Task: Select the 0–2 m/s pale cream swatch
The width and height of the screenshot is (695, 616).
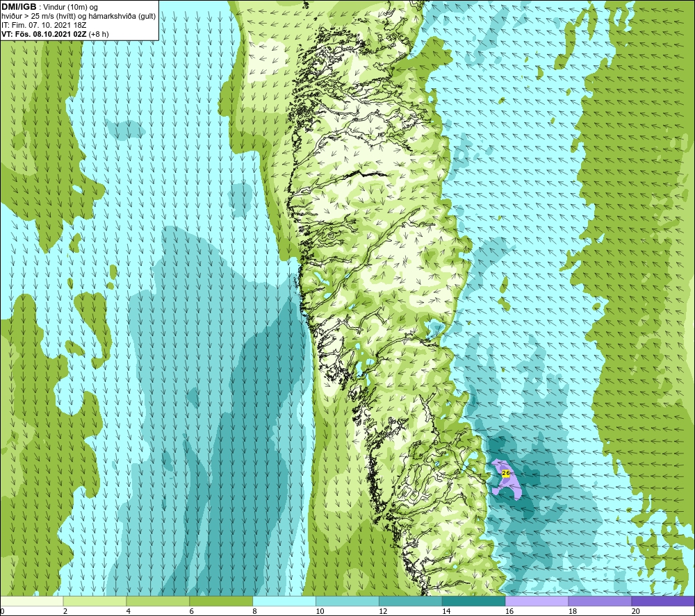Action: 32,601
